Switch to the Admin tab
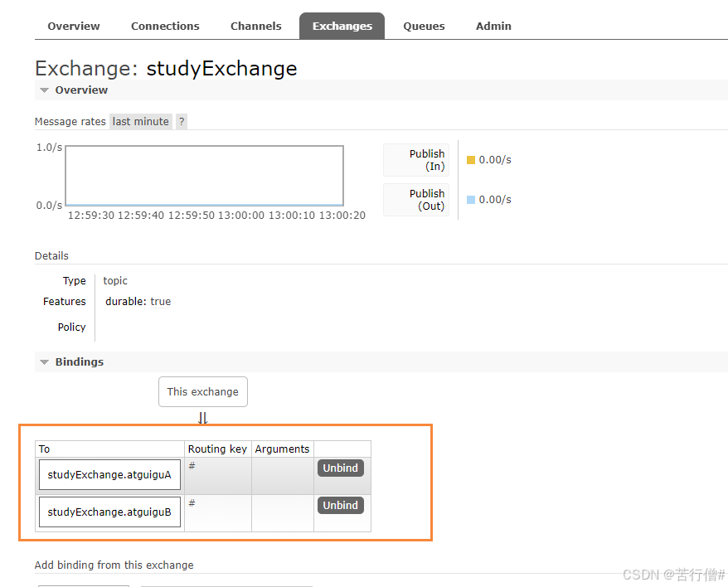 (x=493, y=26)
